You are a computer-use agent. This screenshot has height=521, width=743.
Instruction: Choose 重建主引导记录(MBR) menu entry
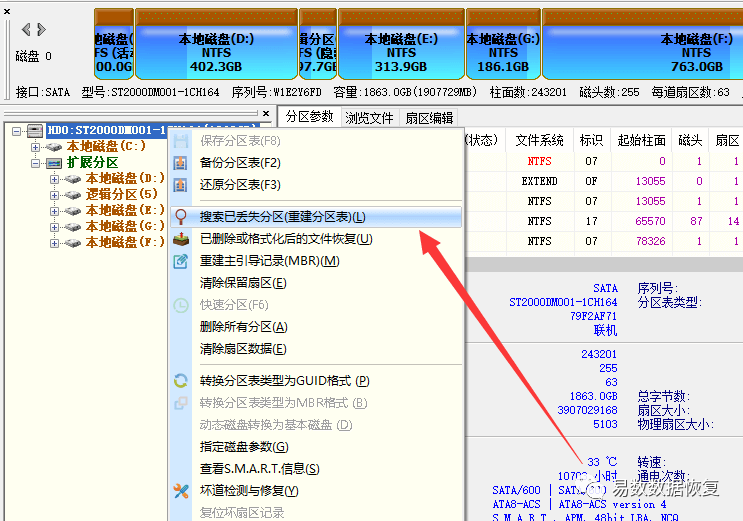coord(316,261)
